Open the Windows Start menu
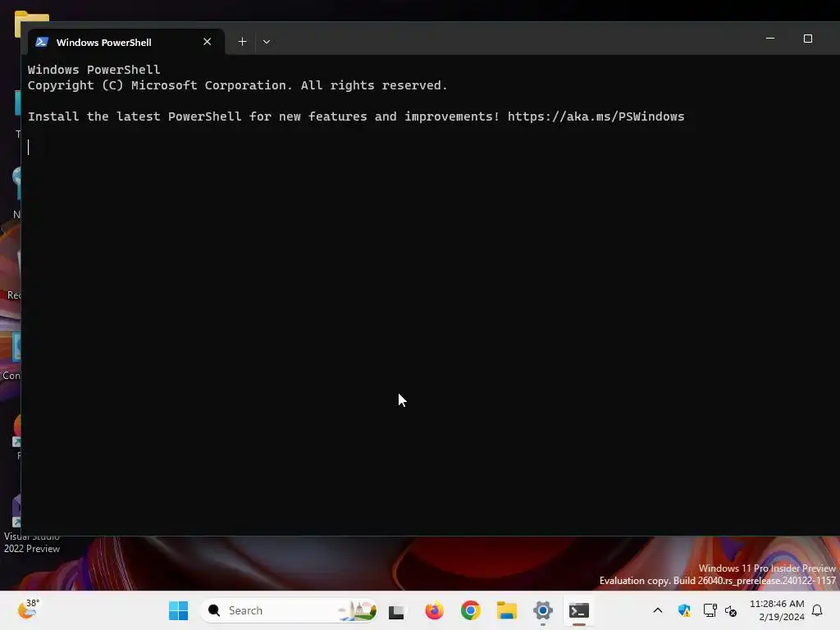This screenshot has width=840, height=630. [178, 610]
